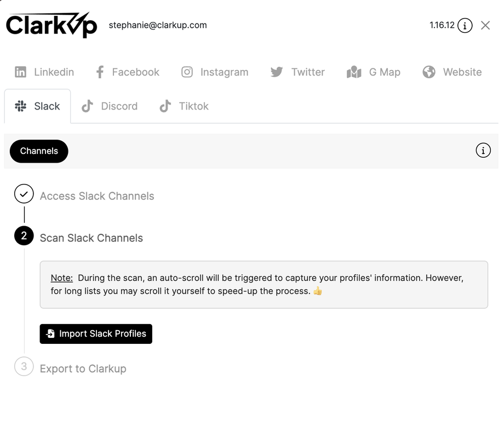This screenshot has width=504, height=421.
Task: Click the underlined Note: label
Action: (62, 278)
